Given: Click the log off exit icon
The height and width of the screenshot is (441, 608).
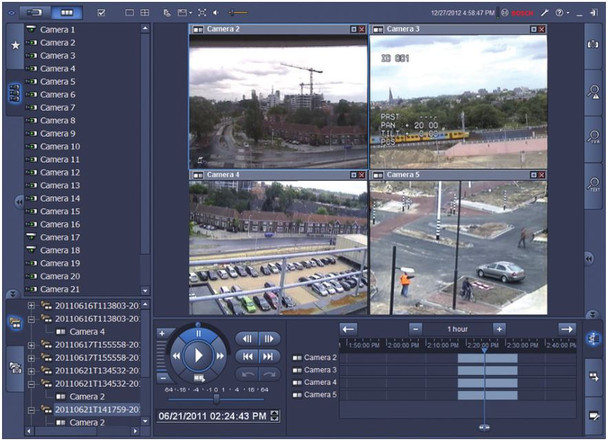Looking at the screenshot, I should pos(594,13).
